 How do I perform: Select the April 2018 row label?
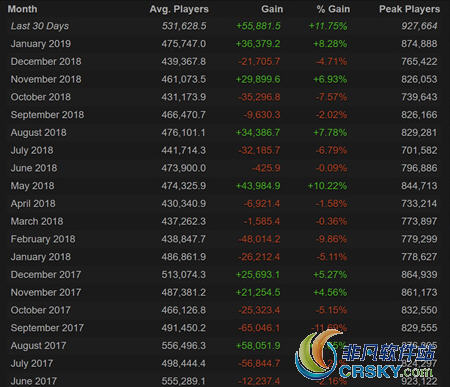pyautogui.click(x=33, y=204)
